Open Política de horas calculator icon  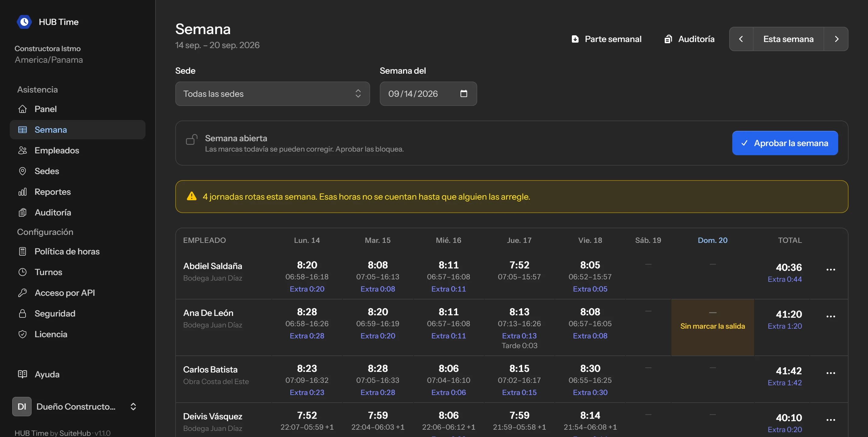[x=23, y=251]
